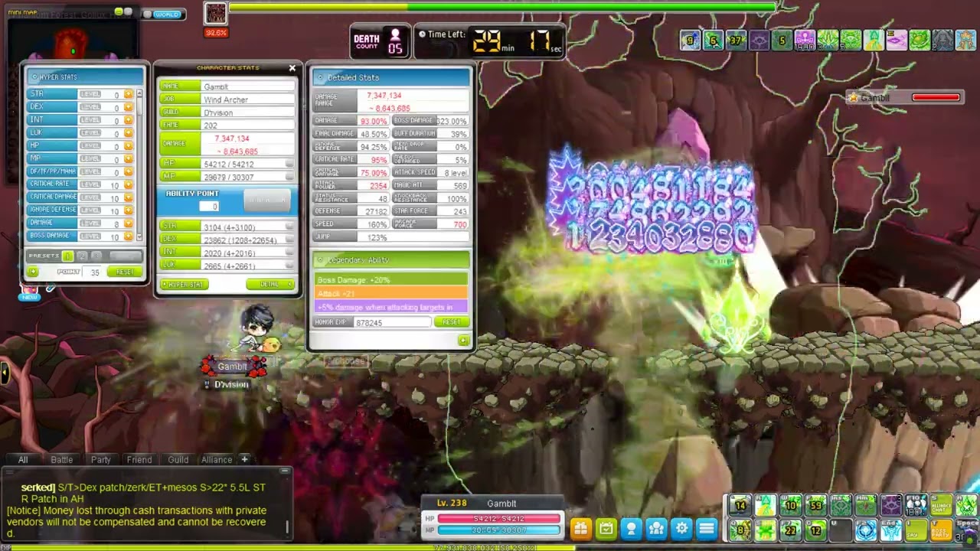Screen dimensions: 980x551
Task: Select Hyper Stats preset 2
Action: tap(82, 256)
